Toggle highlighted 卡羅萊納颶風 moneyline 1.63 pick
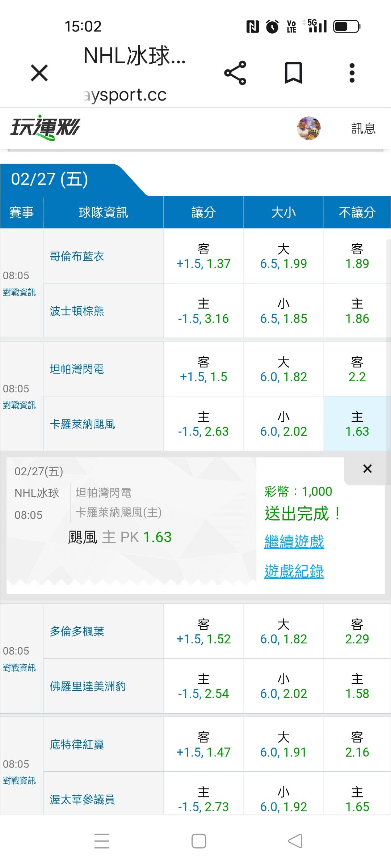391x868 pixels. (x=357, y=424)
